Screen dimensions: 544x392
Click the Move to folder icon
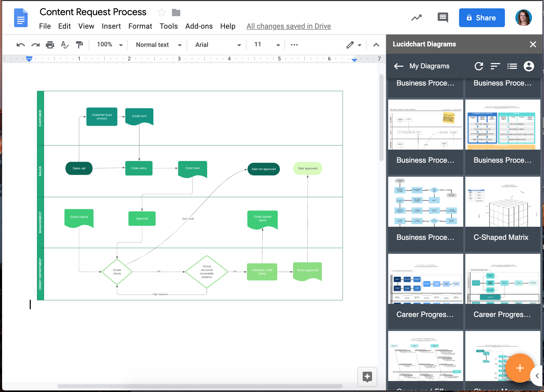[177, 12]
